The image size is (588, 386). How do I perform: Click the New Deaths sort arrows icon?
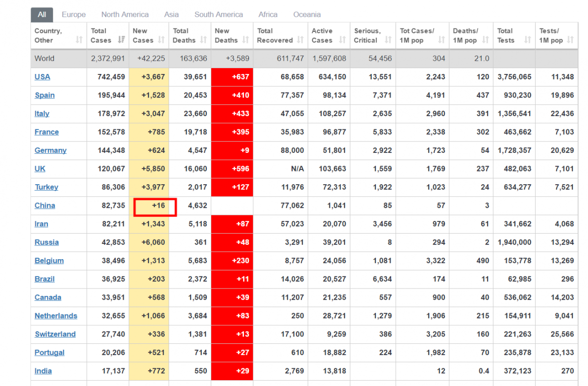[246, 40]
